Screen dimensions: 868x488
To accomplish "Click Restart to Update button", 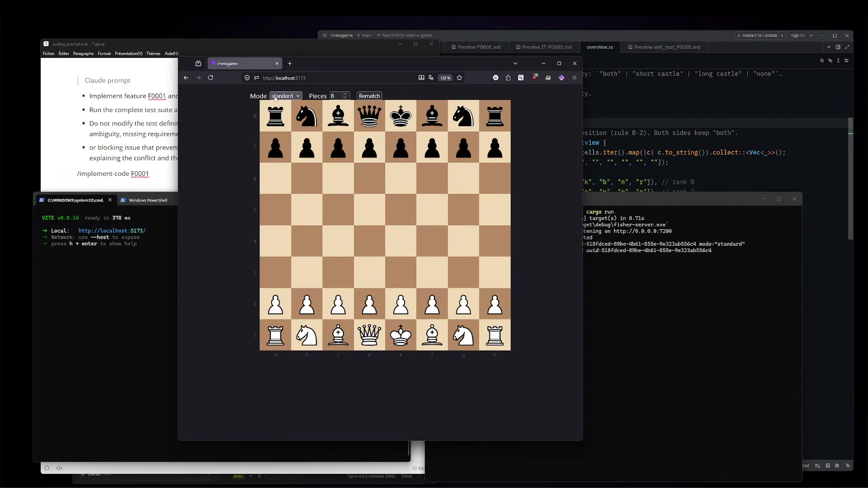I will [757, 36].
